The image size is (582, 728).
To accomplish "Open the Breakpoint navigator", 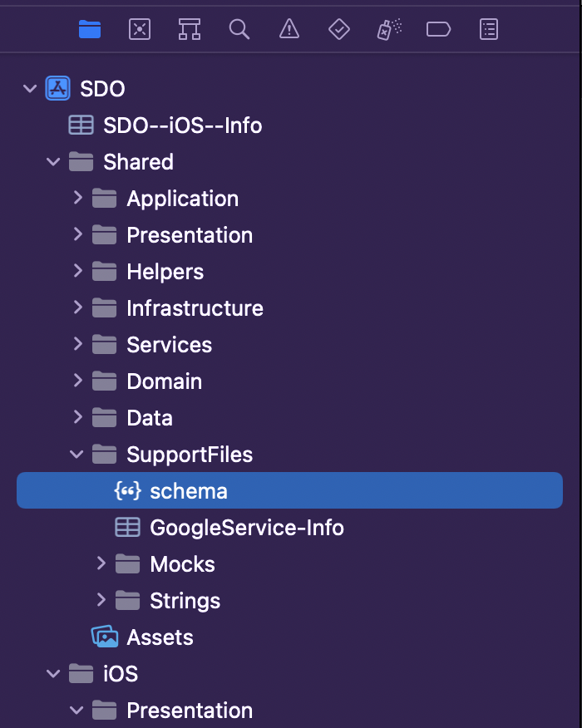I will (x=438, y=30).
